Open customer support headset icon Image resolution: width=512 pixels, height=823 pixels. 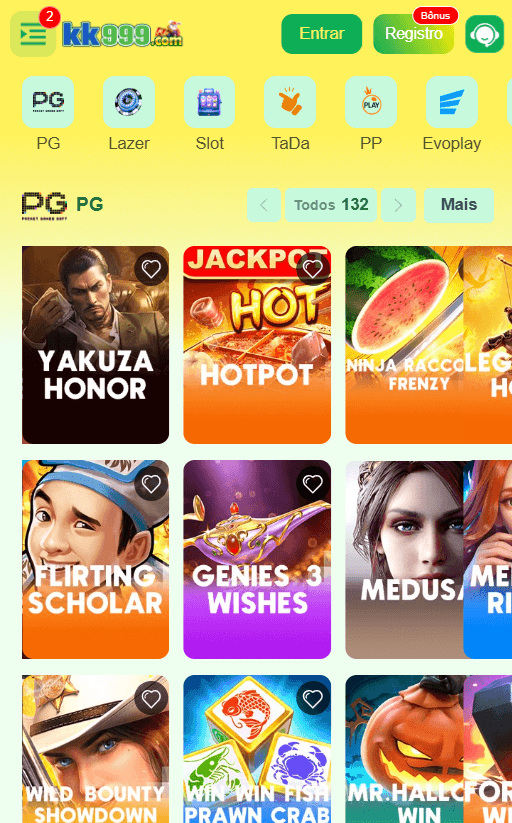coord(484,34)
